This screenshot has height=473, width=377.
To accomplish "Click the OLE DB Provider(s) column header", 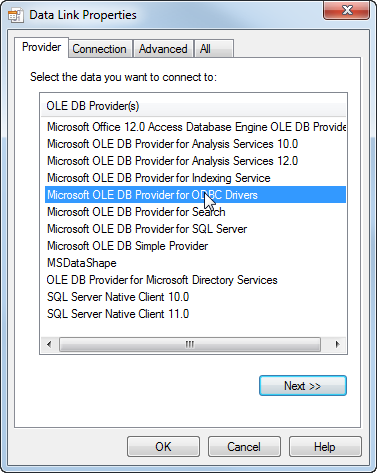I will pyautogui.click(x=193, y=106).
